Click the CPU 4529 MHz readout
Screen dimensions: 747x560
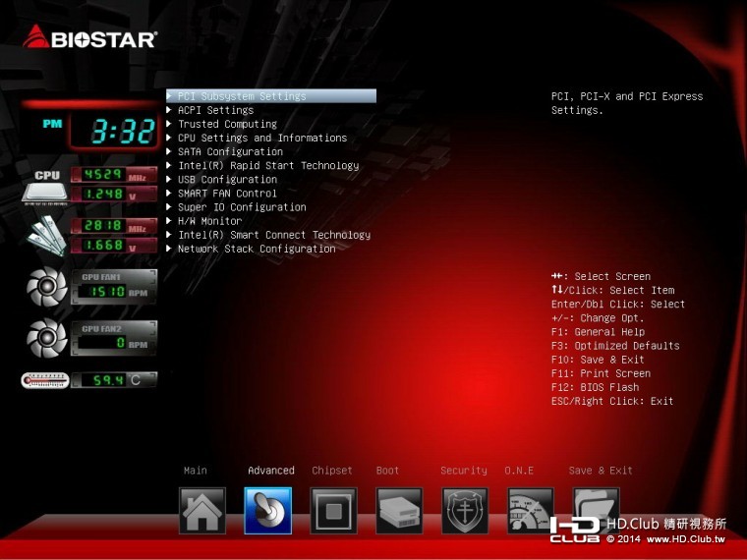[x=114, y=175]
